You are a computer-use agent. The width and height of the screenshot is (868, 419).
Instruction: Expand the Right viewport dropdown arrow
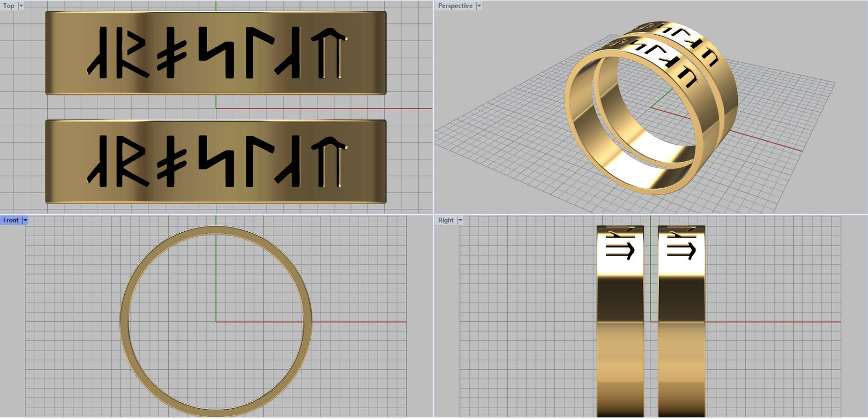(x=461, y=220)
